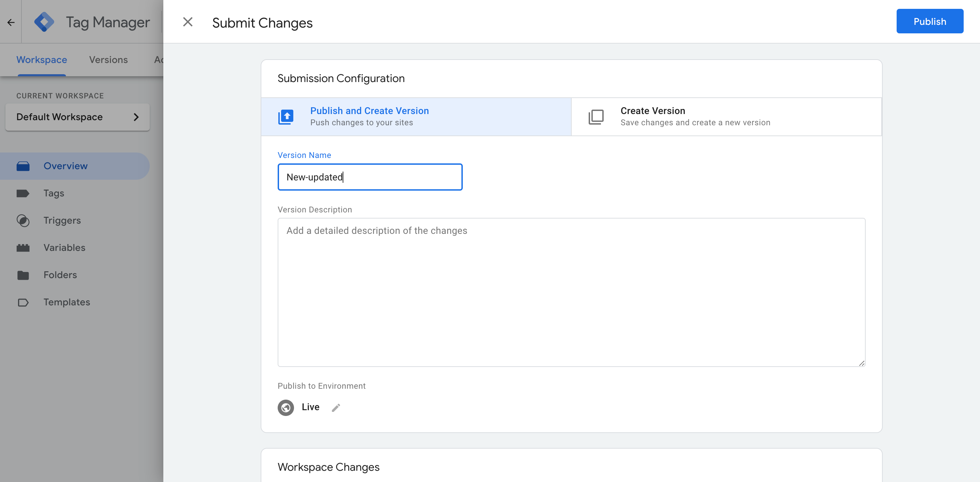Click the Live environment label

(x=310, y=407)
